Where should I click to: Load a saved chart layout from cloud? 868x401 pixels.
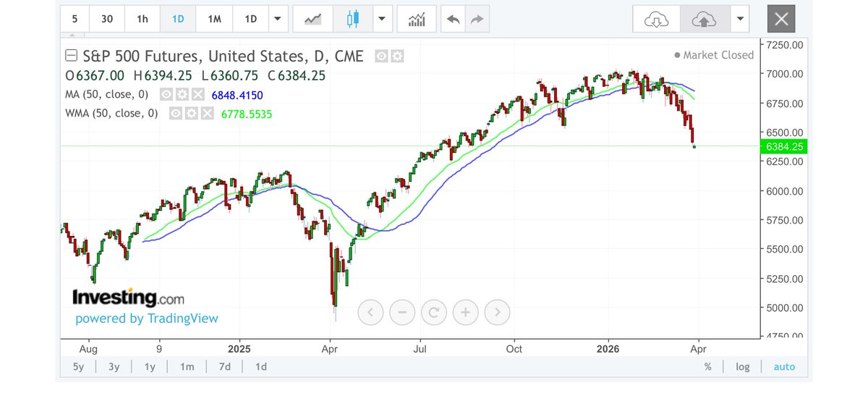pos(656,19)
